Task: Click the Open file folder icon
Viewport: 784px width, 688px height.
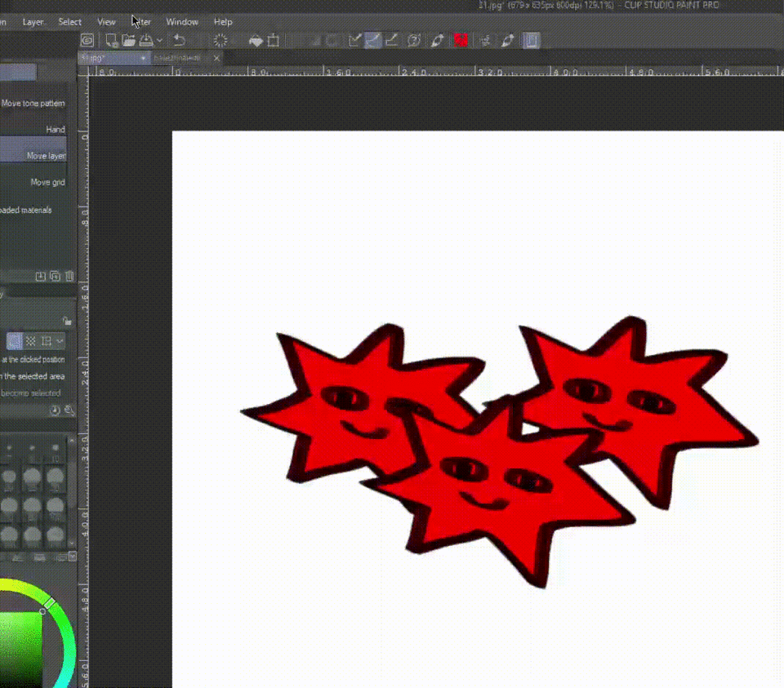Action: click(x=128, y=40)
